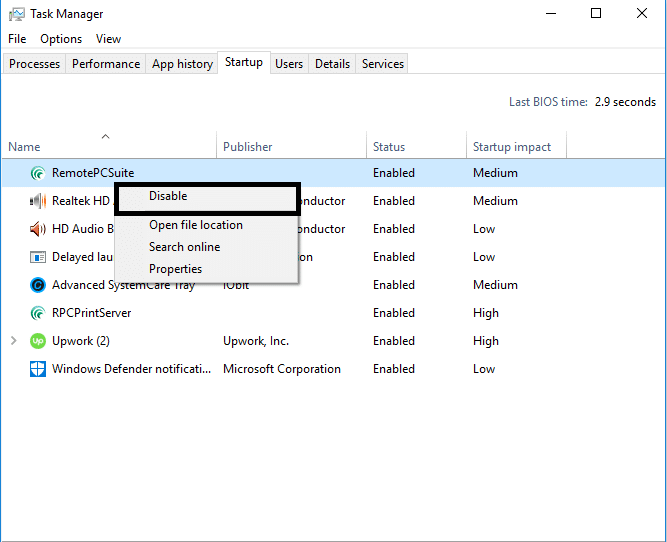Screen dimensions: 667x542
Task: Switch to the Services tab
Action: [383, 64]
